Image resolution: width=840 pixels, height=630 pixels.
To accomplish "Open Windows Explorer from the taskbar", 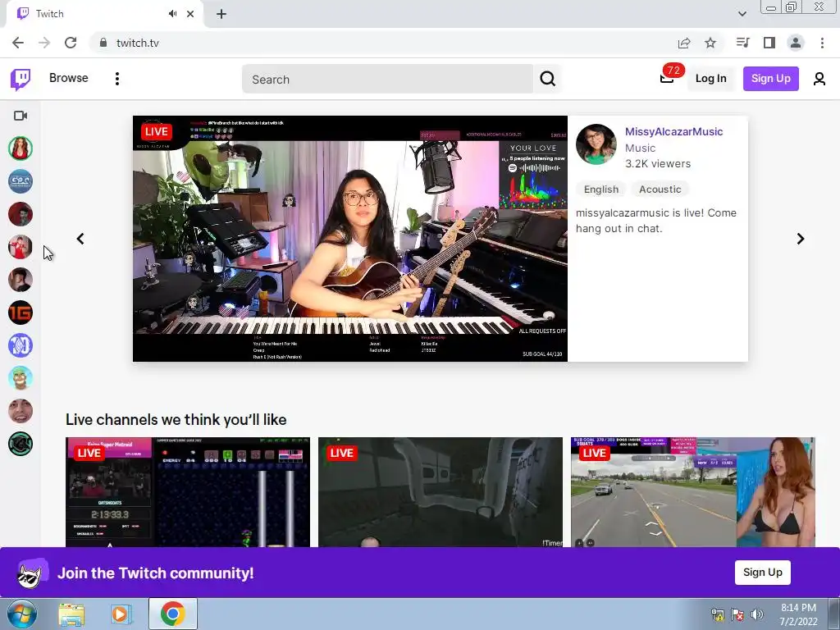I will click(x=71, y=614).
